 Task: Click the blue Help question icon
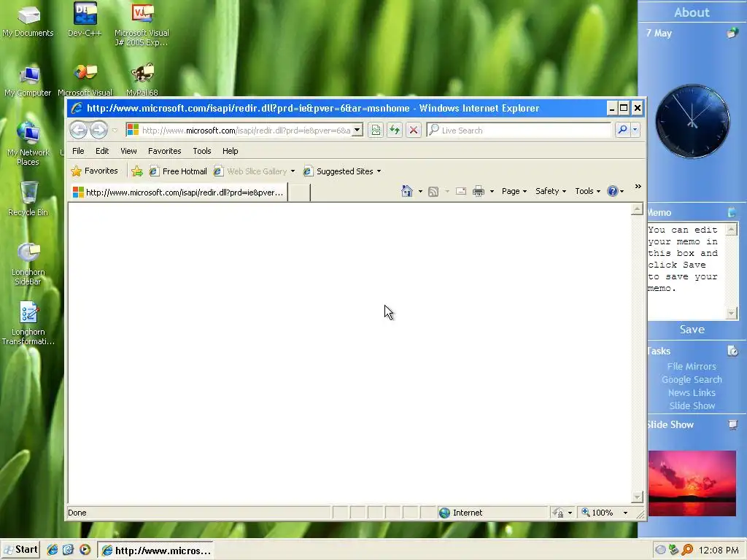(x=613, y=191)
